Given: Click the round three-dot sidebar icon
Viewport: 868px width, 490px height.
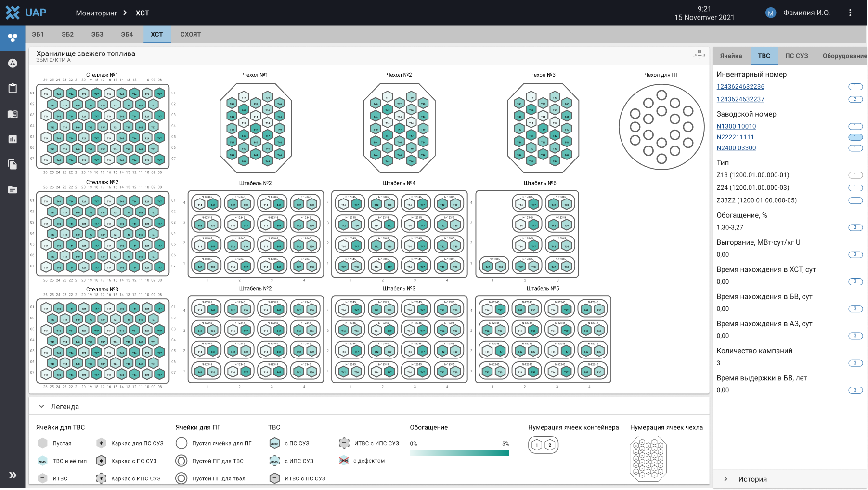Looking at the screenshot, I should pyautogui.click(x=13, y=63).
